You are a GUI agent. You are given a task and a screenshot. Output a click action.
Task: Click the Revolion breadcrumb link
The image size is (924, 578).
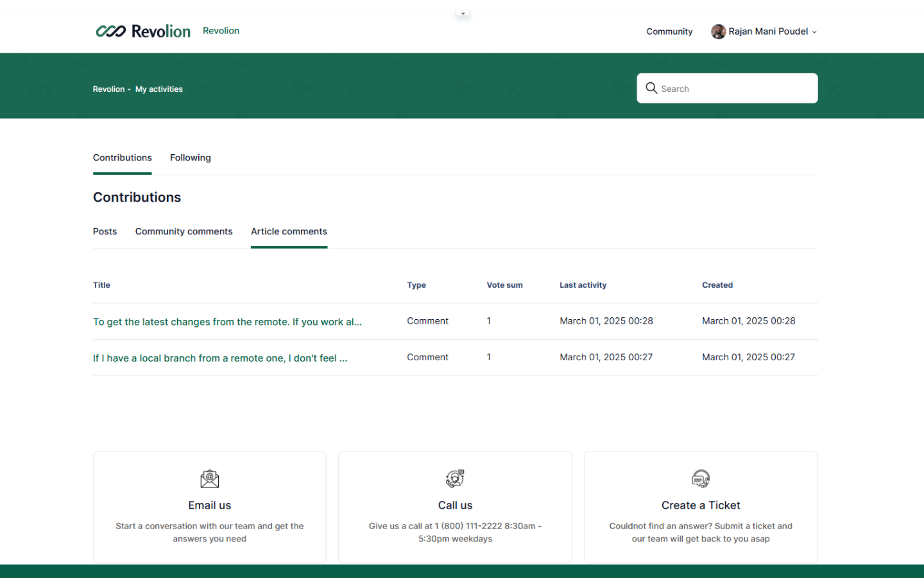[x=108, y=89]
